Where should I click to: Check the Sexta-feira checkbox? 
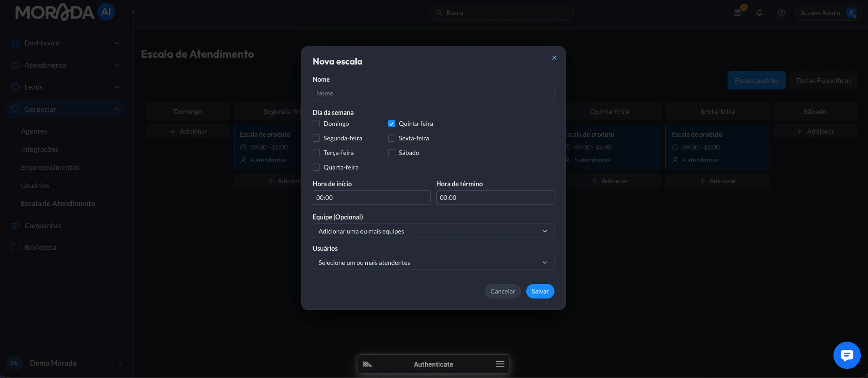click(x=391, y=138)
